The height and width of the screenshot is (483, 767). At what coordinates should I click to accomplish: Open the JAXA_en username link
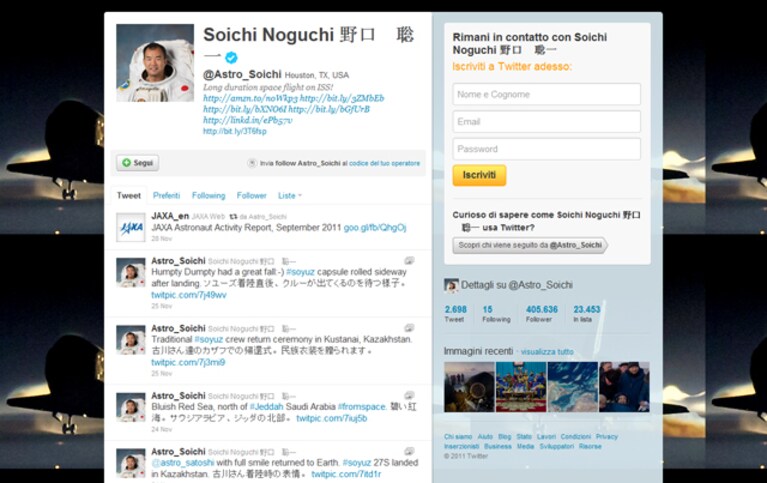coord(170,216)
